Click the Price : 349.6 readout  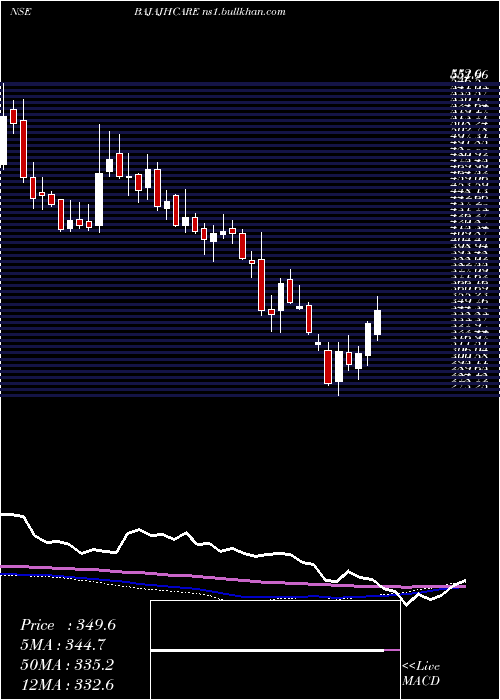(68, 625)
